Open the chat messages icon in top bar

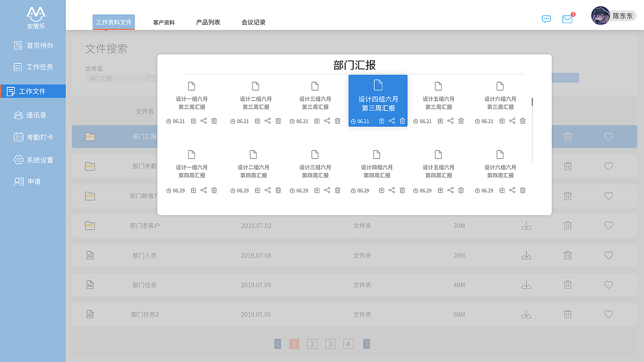point(546,19)
